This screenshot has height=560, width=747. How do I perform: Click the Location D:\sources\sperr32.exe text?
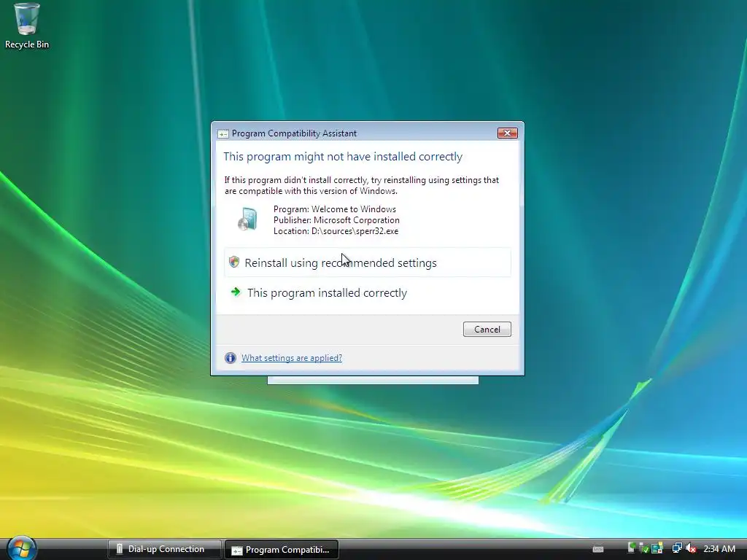click(336, 231)
